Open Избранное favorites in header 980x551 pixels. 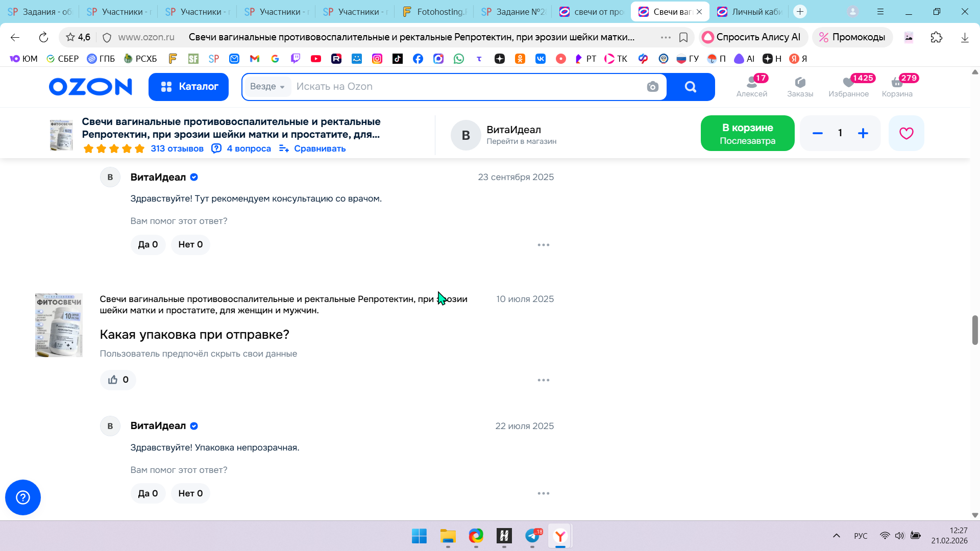coord(848,86)
